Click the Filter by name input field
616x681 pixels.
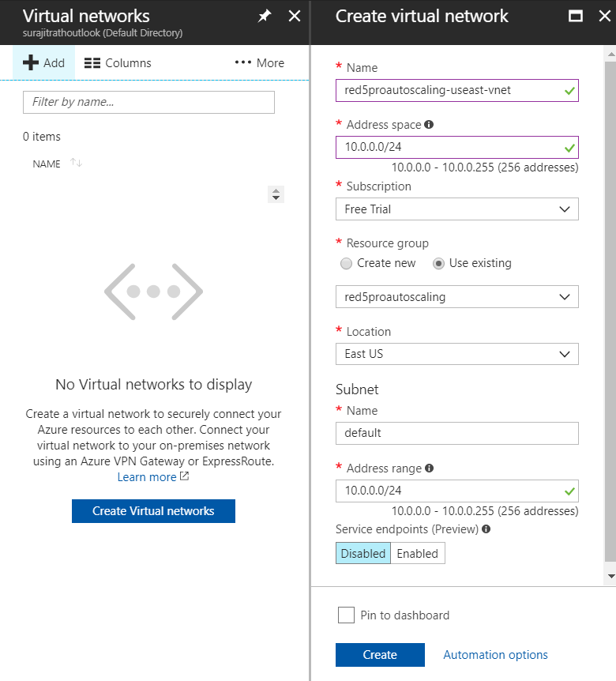148,102
